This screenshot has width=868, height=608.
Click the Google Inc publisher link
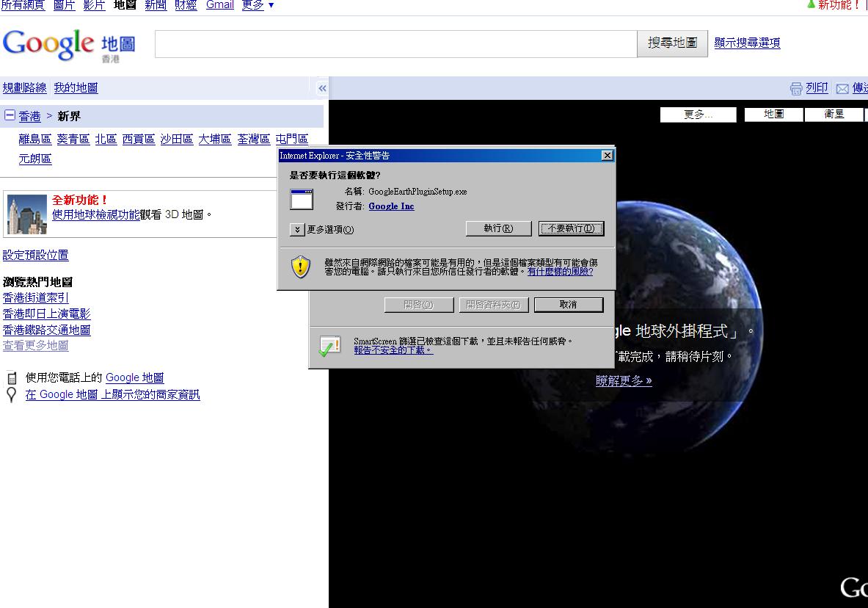click(391, 206)
